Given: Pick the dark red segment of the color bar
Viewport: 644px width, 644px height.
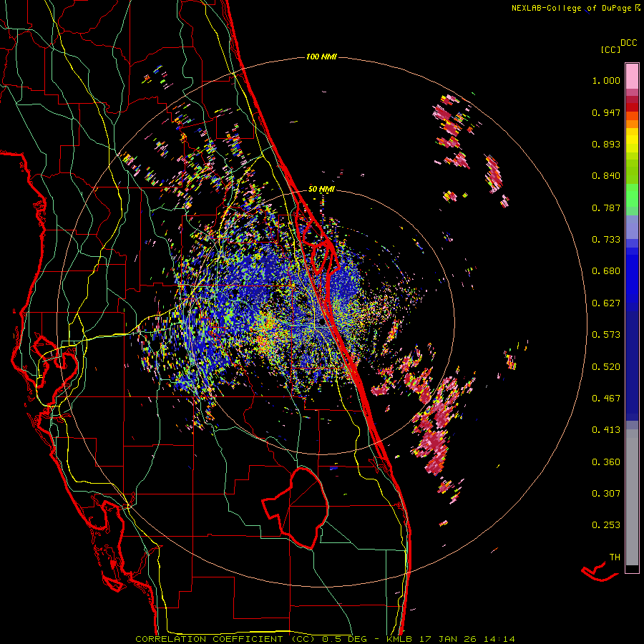Looking at the screenshot, I should 632,107.
